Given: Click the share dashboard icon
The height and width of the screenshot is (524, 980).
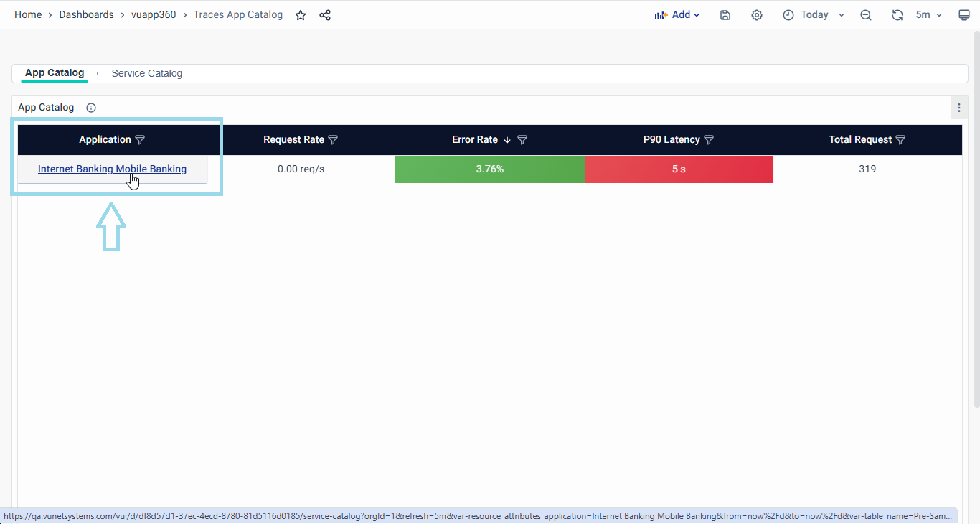Looking at the screenshot, I should pyautogui.click(x=325, y=15).
